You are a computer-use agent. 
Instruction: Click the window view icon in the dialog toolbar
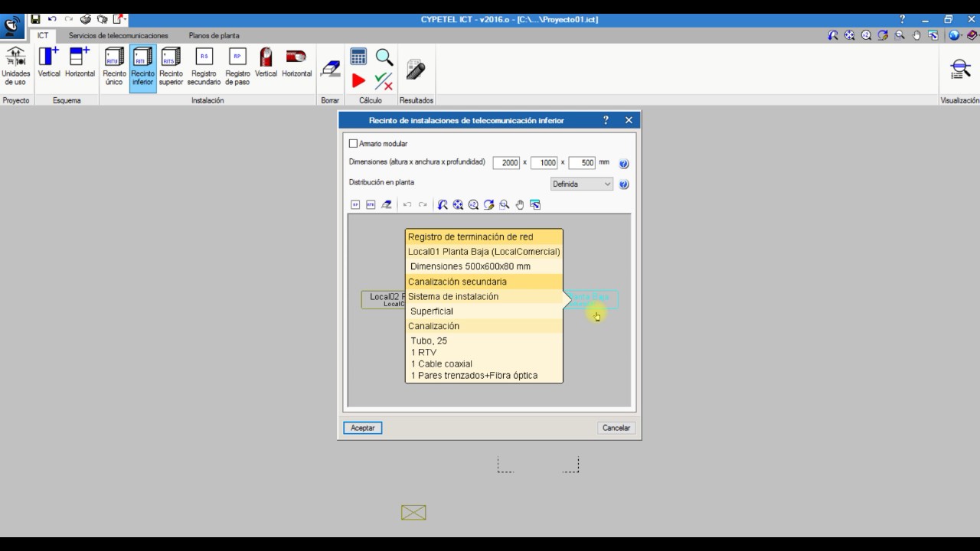(x=535, y=204)
